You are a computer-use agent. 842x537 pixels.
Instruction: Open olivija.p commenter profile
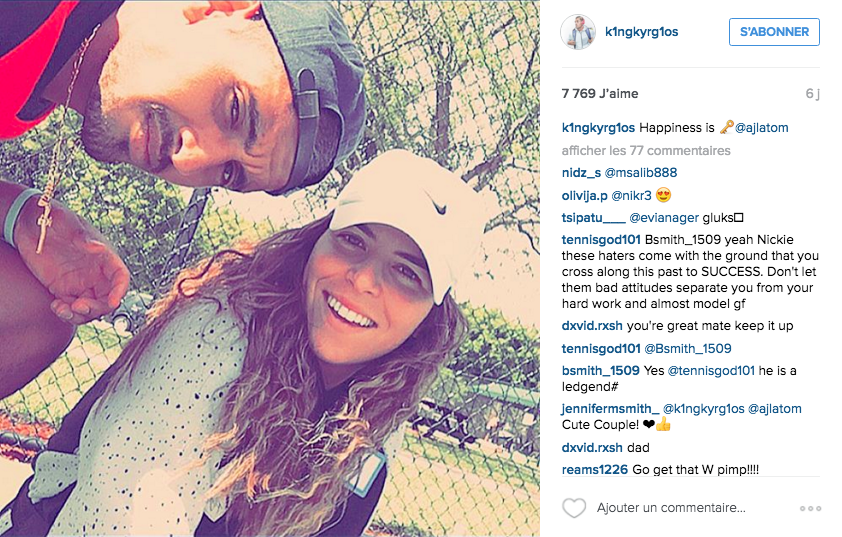pos(584,195)
